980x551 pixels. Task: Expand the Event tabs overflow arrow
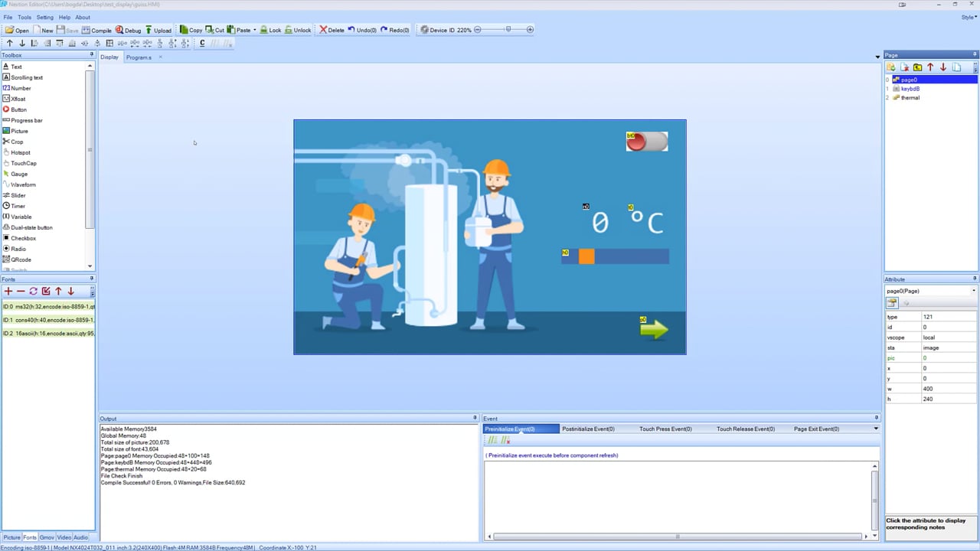click(876, 429)
